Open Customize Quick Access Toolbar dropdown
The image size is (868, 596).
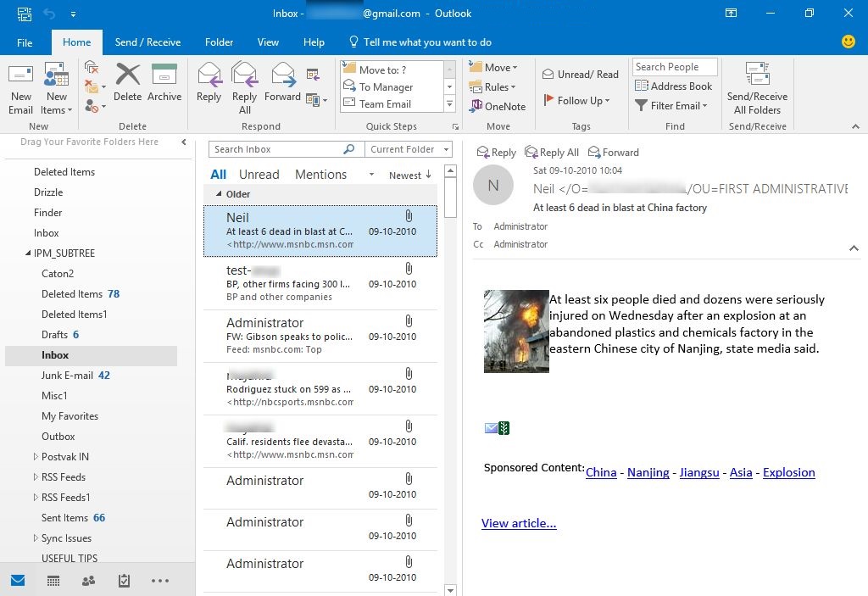(x=73, y=14)
